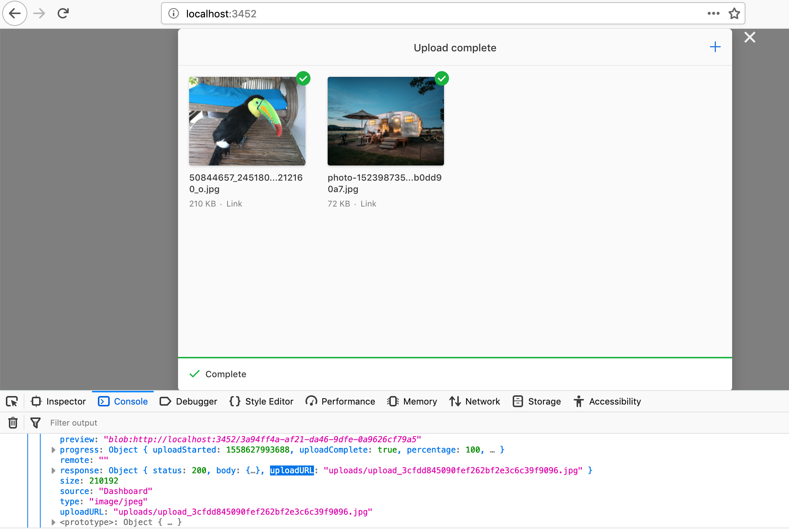Select the toucan image thumbnail
Screen dimensions: 789x532
247,121
